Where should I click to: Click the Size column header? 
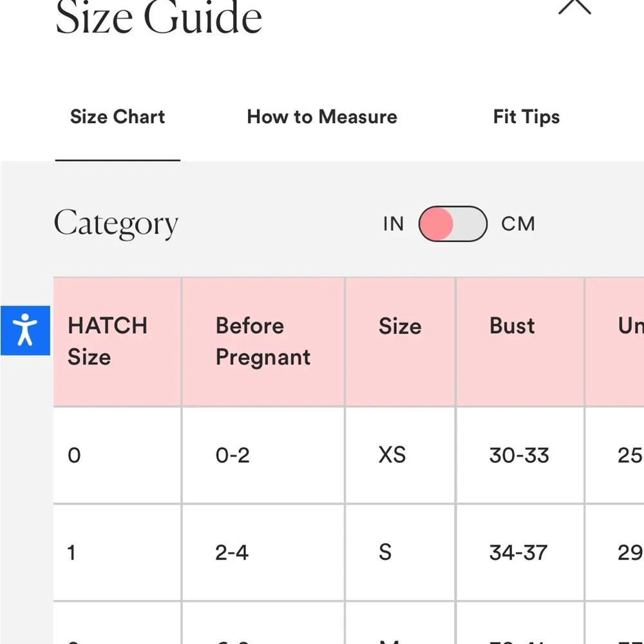(400, 327)
